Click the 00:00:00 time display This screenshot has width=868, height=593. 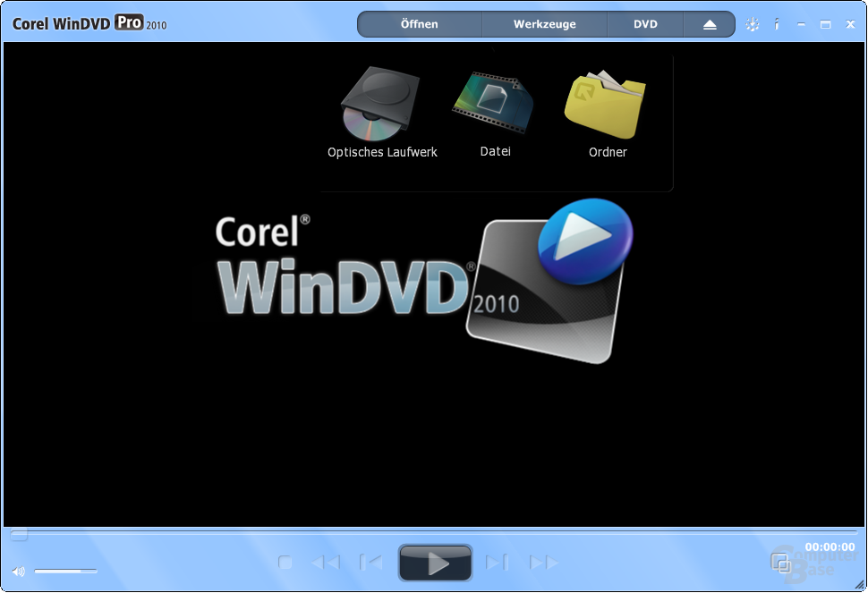pyautogui.click(x=830, y=546)
